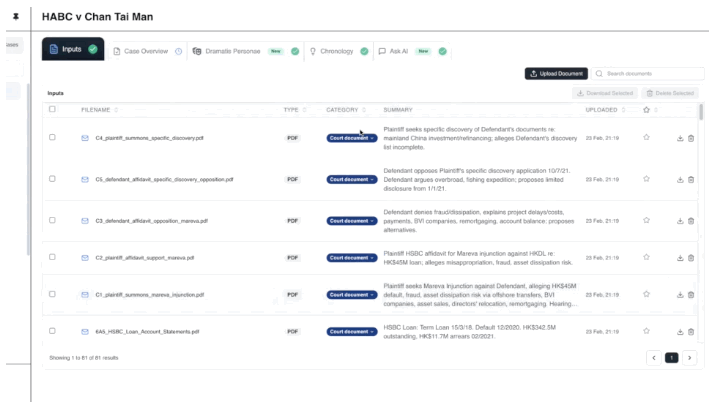Screen dimensions: 720x405
Task: Open Court document category dropdown for C4 file
Action: 351,138
